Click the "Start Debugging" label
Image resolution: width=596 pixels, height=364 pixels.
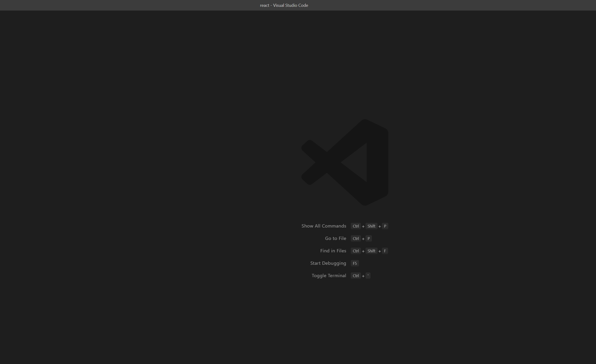click(328, 263)
